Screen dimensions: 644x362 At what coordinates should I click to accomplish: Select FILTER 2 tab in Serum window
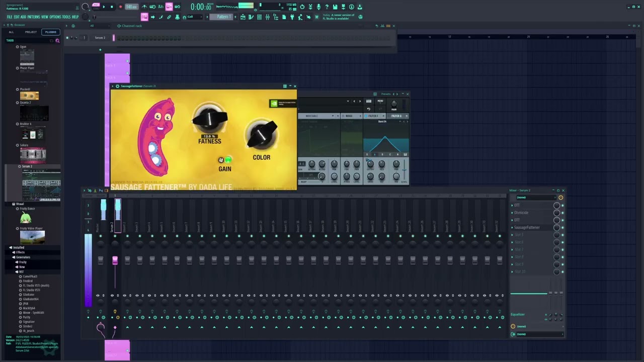pos(397,116)
